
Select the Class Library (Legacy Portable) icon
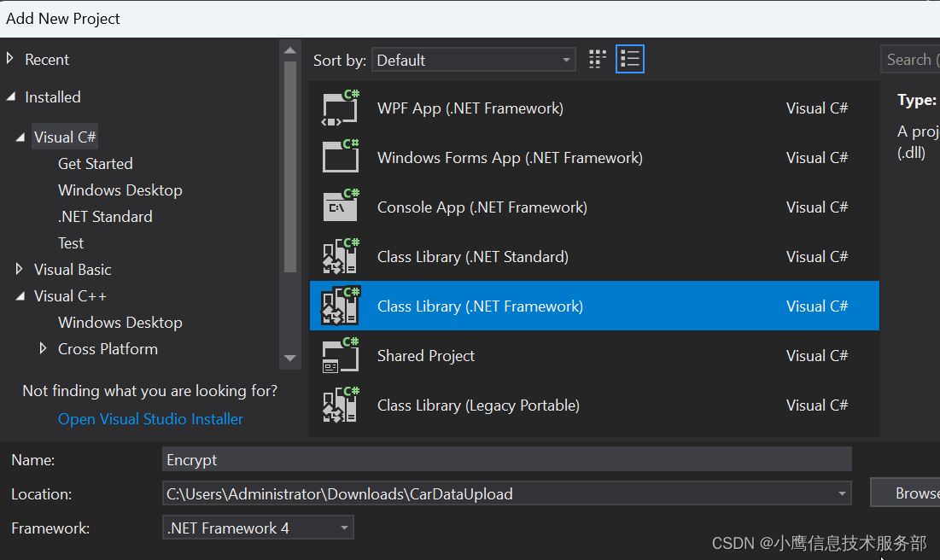tap(341, 405)
